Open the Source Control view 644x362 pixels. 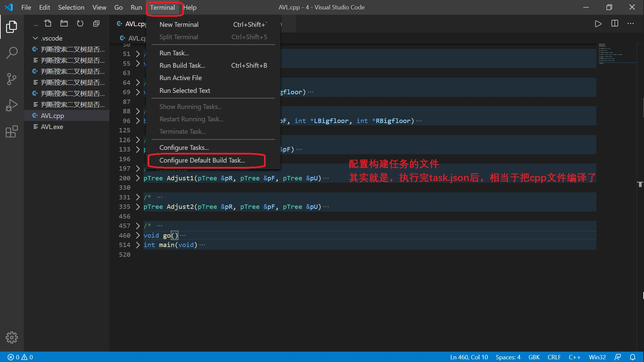[12, 79]
